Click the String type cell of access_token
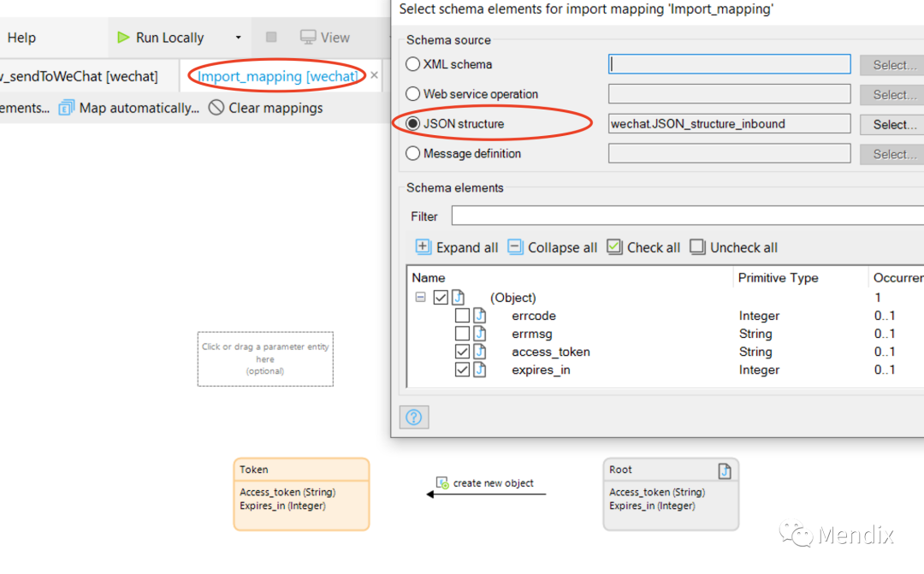The height and width of the screenshot is (574, 924). pos(755,352)
